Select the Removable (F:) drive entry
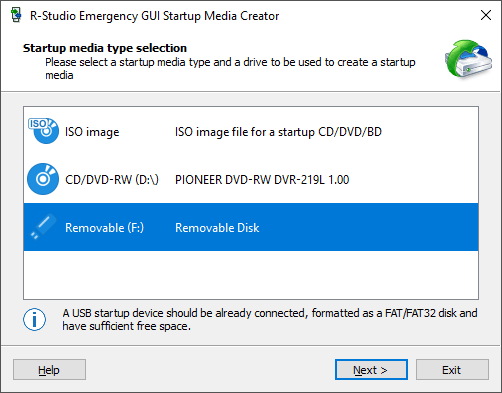This screenshot has width=502, height=393. click(x=251, y=227)
